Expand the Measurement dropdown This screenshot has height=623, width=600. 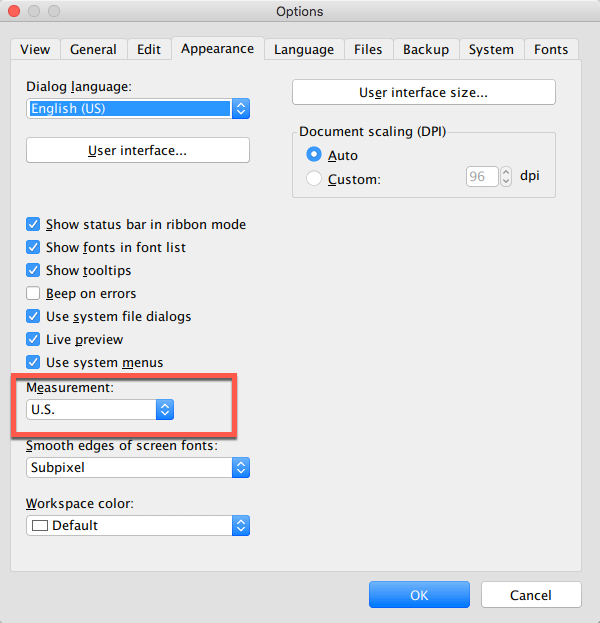pyautogui.click(x=101, y=409)
